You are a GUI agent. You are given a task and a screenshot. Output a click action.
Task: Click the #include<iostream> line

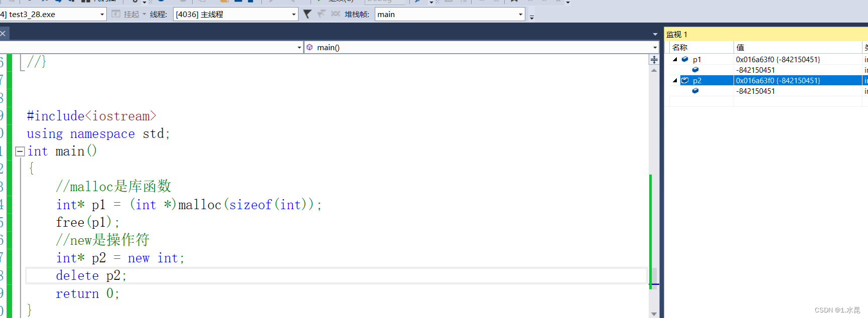91,116
